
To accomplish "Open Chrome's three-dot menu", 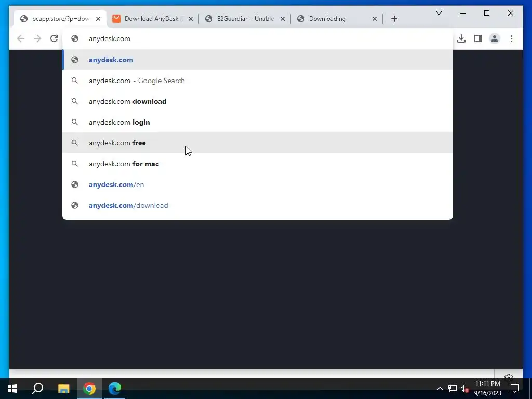I will tap(511, 38).
